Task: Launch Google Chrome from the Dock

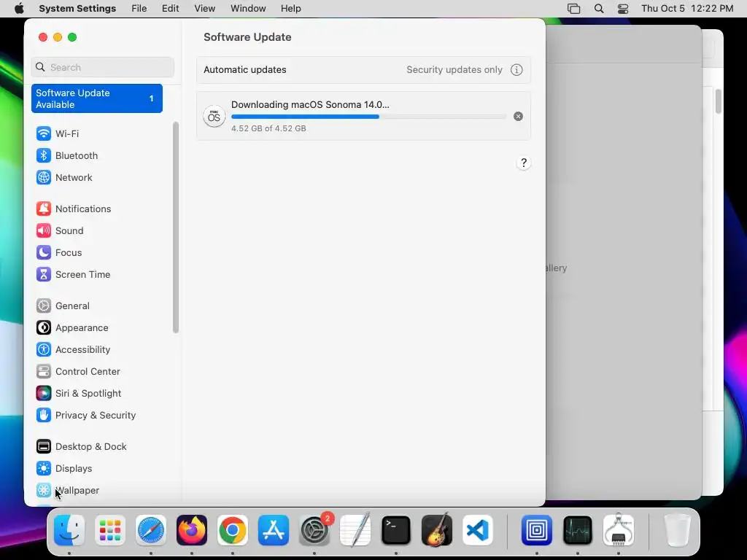Action: (x=233, y=530)
